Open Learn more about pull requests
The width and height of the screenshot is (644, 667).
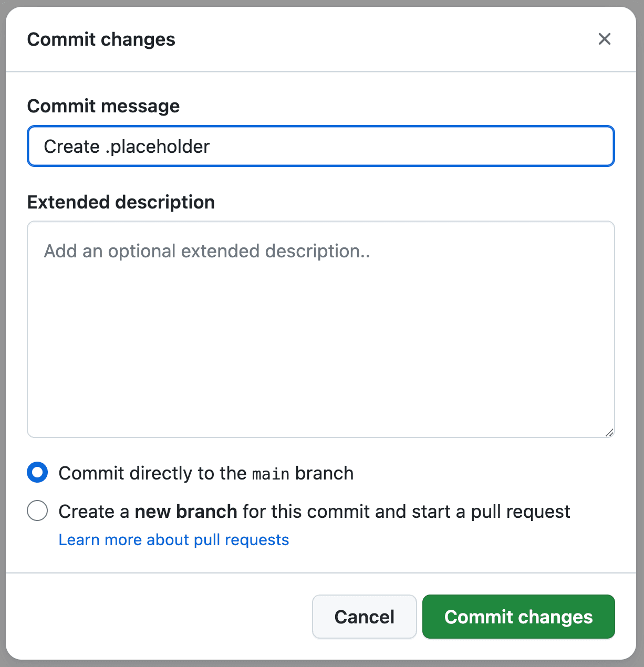(x=174, y=539)
